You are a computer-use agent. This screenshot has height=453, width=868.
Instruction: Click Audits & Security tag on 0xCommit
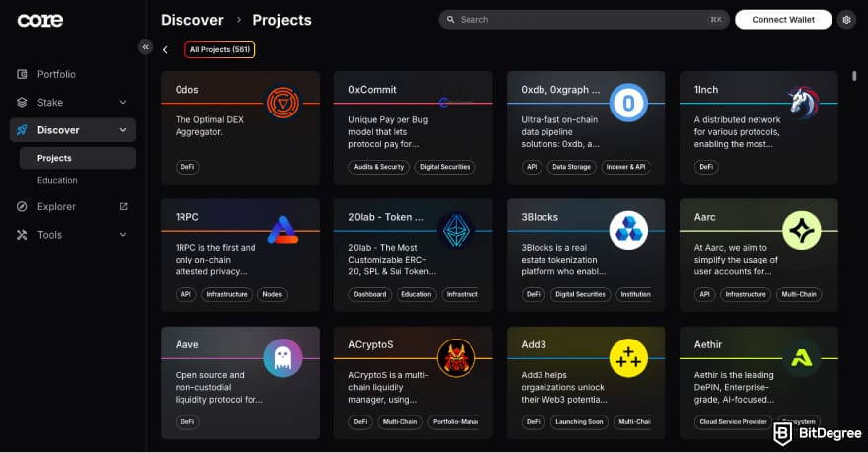tap(379, 167)
